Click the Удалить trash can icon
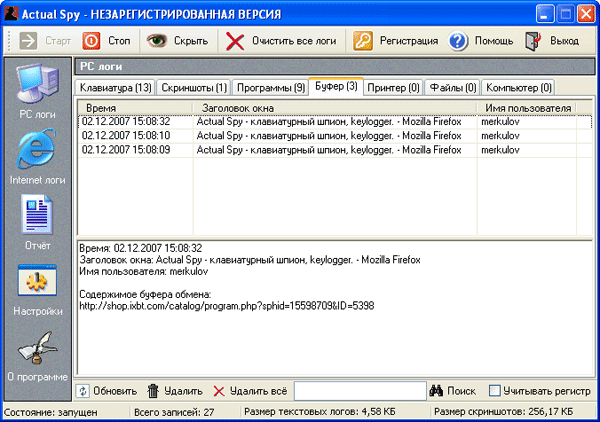The image size is (600, 422). pyautogui.click(x=153, y=391)
